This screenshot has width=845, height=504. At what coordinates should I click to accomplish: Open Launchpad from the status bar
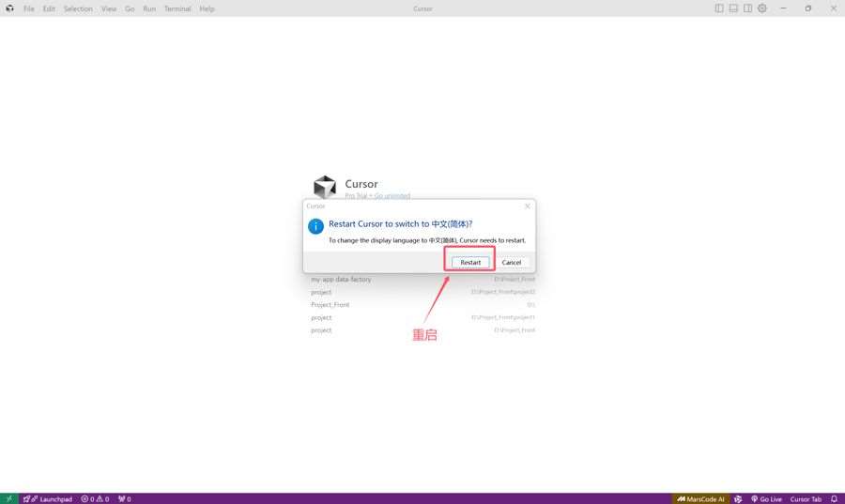click(48, 498)
